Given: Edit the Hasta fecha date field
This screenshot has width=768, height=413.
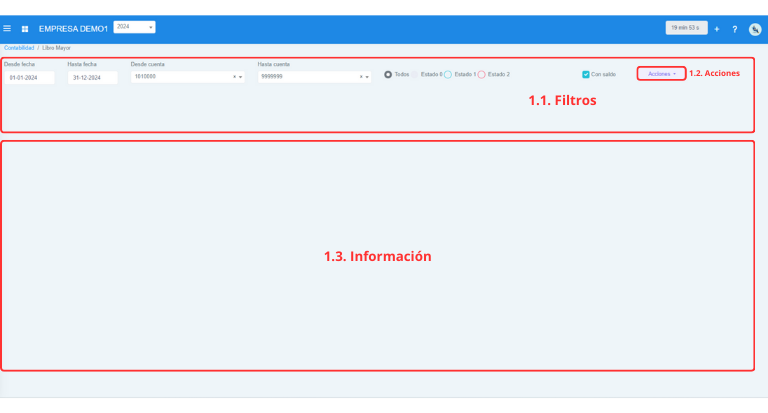Looking at the screenshot, I should click(92, 77).
